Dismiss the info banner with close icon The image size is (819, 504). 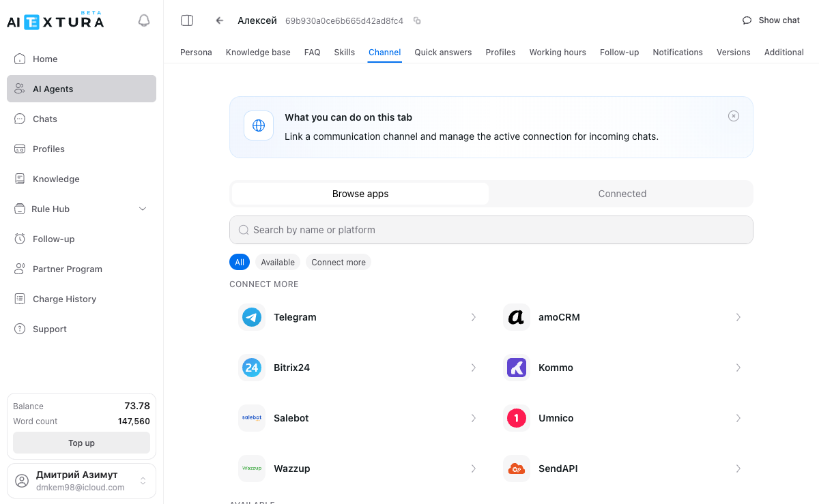point(734,116)
